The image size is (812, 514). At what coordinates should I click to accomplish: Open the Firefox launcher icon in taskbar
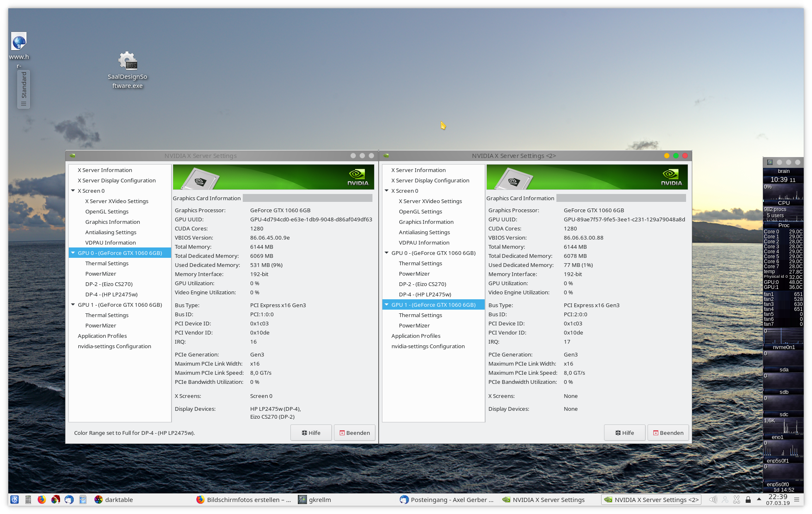[42, 499]
